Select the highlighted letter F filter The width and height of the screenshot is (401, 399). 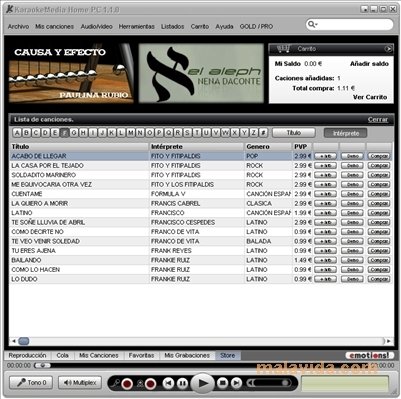(64, 133)
